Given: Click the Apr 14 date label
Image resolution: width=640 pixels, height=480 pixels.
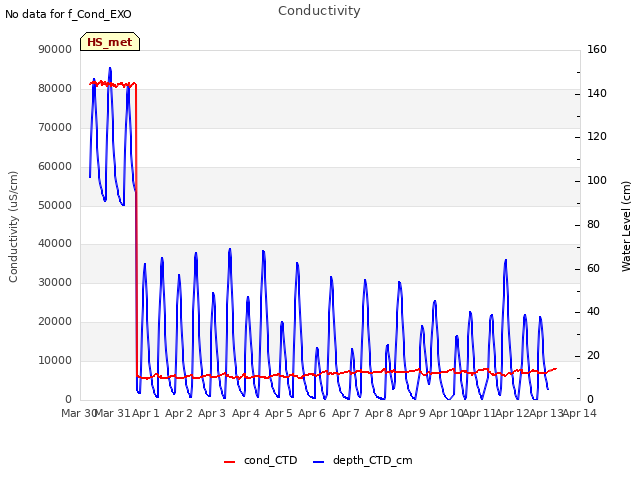Looking at the screenshot, I should tap(580, 413).
